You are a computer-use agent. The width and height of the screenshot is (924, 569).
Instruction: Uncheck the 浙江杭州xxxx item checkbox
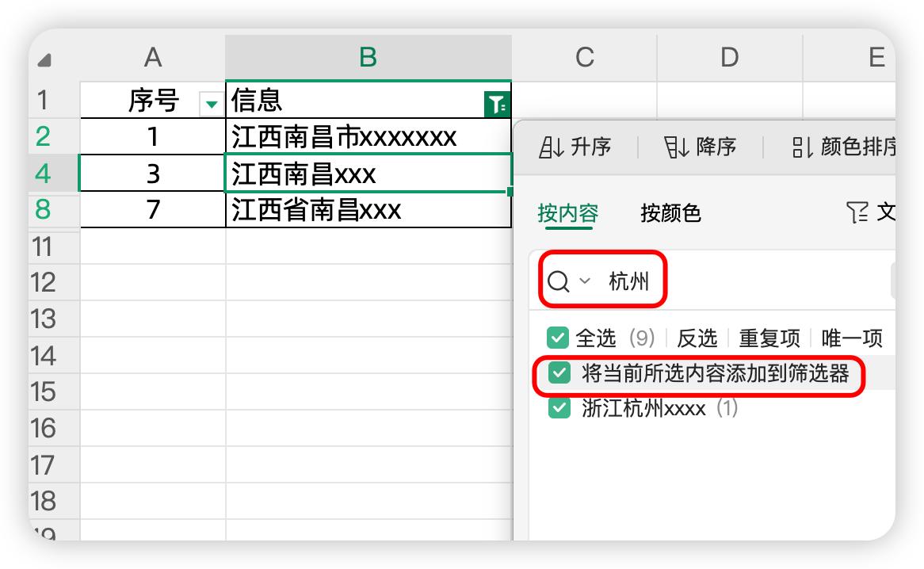(559, 407)
